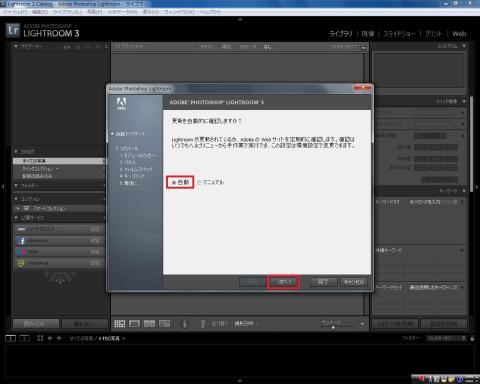Switch to the 現像 module
The image size is (480, 384).
[368, 34]
